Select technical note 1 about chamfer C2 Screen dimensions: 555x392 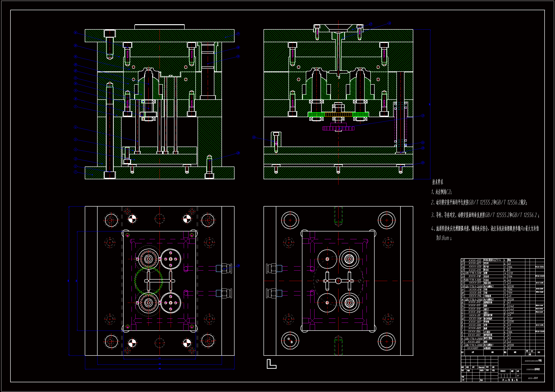(441, 192)
